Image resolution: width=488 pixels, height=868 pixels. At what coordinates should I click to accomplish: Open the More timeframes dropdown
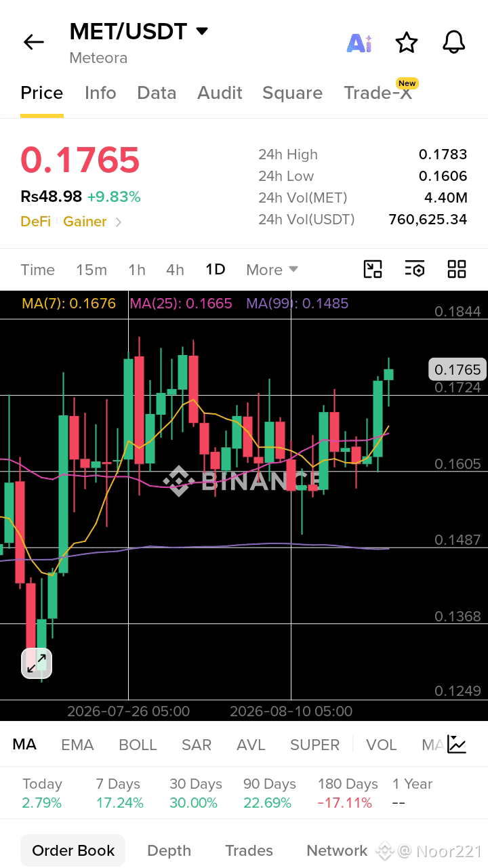coord(272,270)
